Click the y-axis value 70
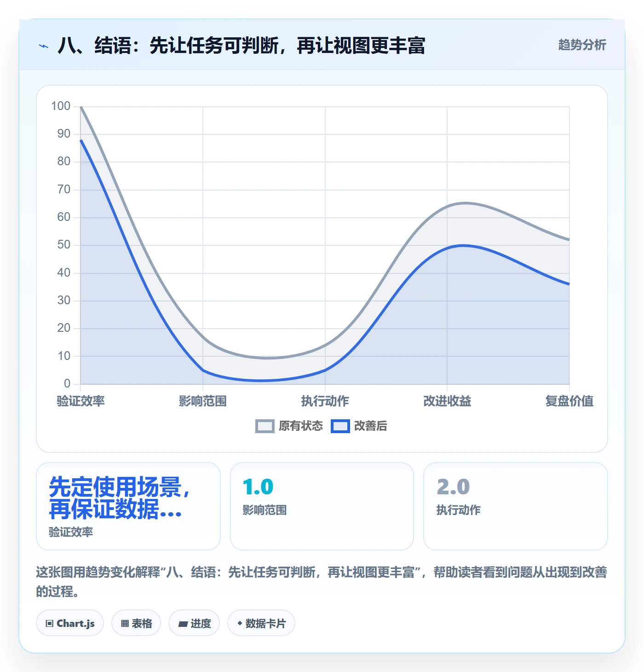This screenshot has width=644, height=672. coord(64,189)
